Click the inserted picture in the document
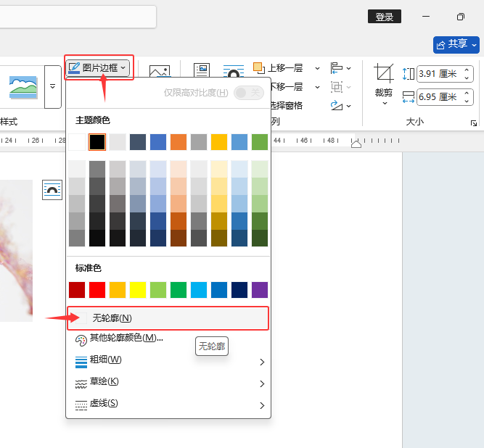484x448 pixels. 16,251
